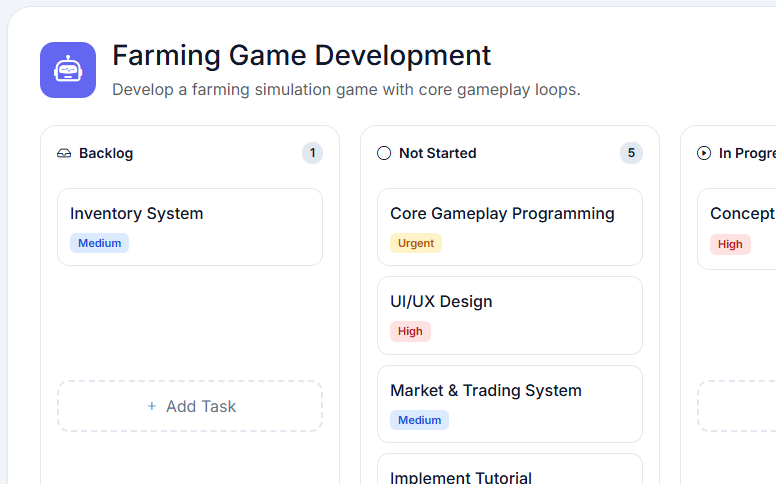The width and height of the screenshot is (776, 484).
Task: Click the Medium tag on Inventory System
Action: pos(99,243)
